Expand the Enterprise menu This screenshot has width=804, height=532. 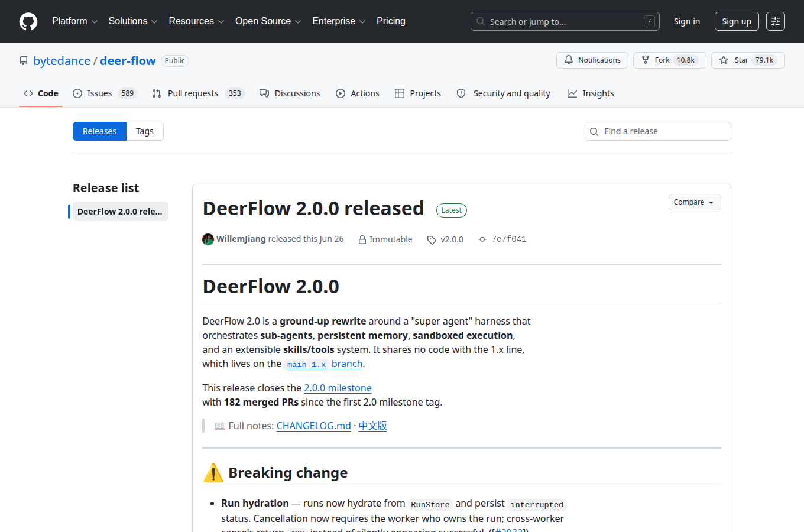(x=339, y=21)
